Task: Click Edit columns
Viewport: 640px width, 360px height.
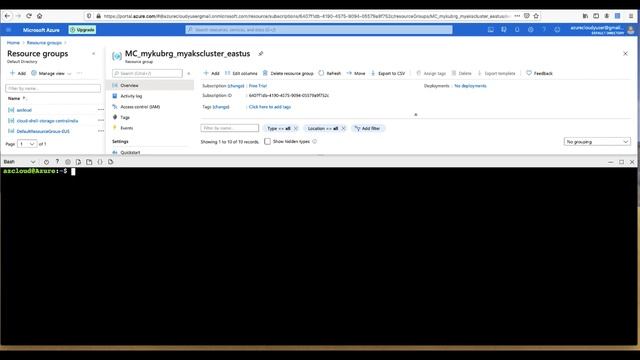Action: pos(241,73)
